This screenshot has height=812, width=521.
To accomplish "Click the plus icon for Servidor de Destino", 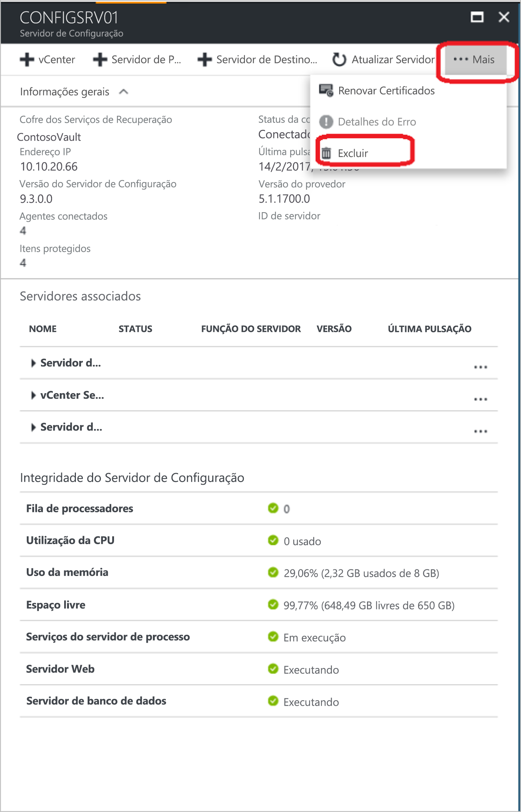I will coord(205,59).
